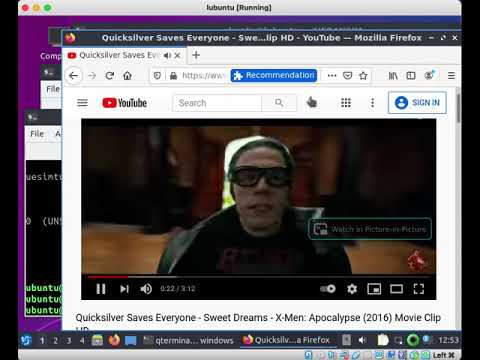Screen dimensions: 480x360
Task: Switch to workspace 2
Action: pyautogui.click(x=55, y=341)
